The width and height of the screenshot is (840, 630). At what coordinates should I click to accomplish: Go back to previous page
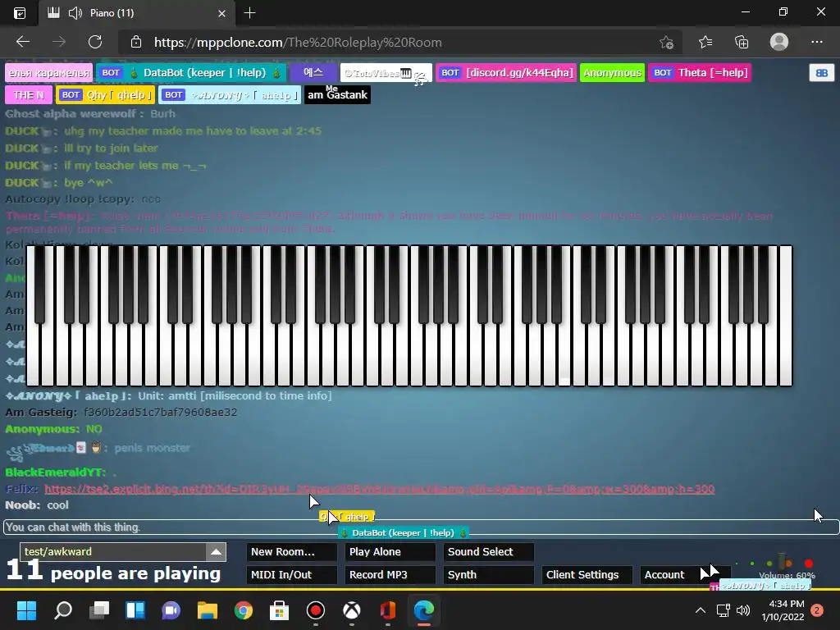(22, 42)
